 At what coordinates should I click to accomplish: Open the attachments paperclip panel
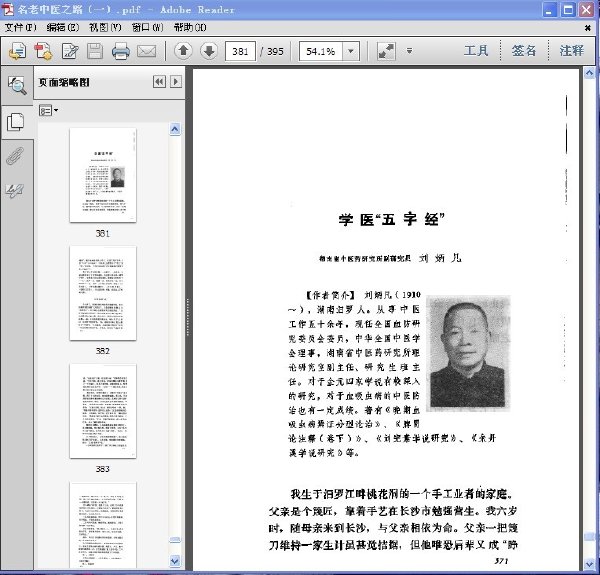(15, 155)
